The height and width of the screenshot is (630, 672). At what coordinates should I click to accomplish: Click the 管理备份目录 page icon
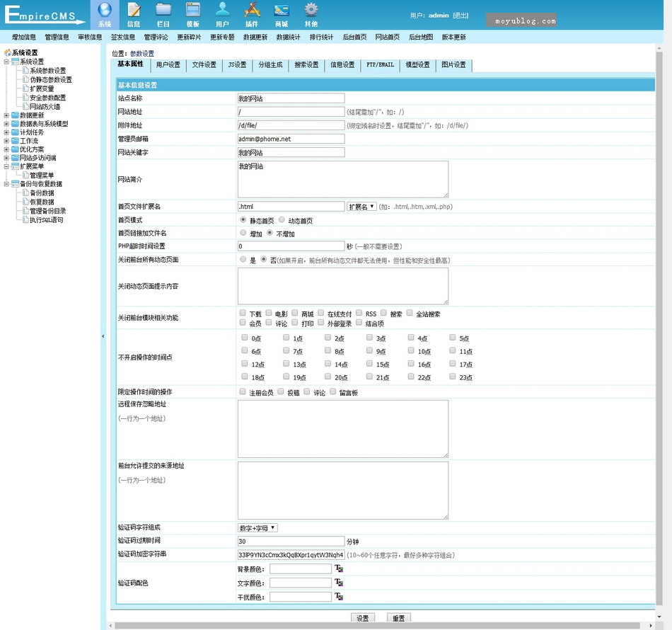point(25,210)
